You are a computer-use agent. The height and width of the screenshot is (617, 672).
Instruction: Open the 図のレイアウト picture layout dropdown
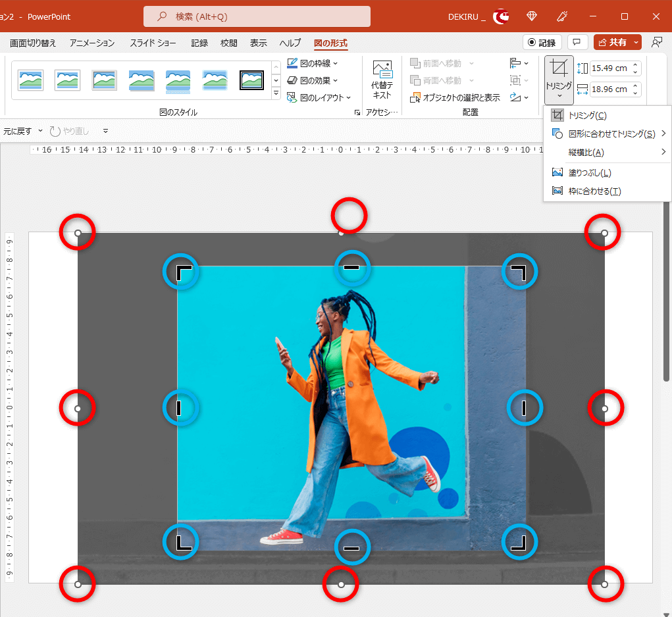[317, 97]
